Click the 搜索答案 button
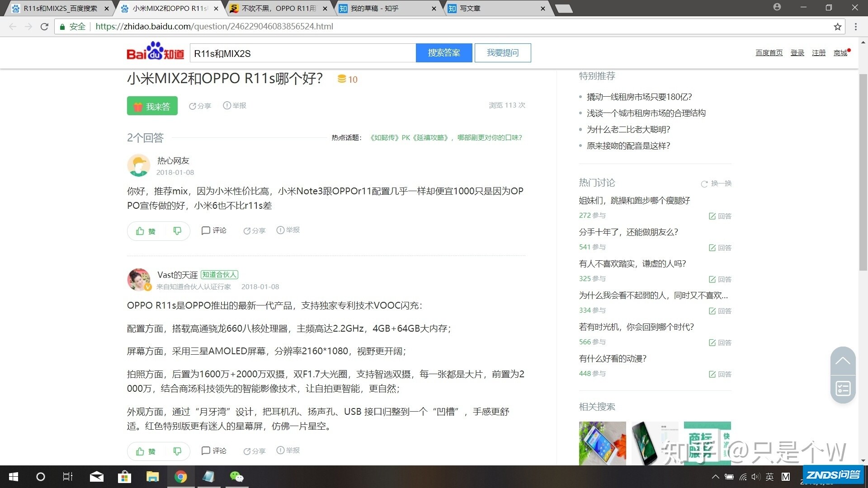Image resolution: width=868 pixels, height=488 pixels. point(444,53)
